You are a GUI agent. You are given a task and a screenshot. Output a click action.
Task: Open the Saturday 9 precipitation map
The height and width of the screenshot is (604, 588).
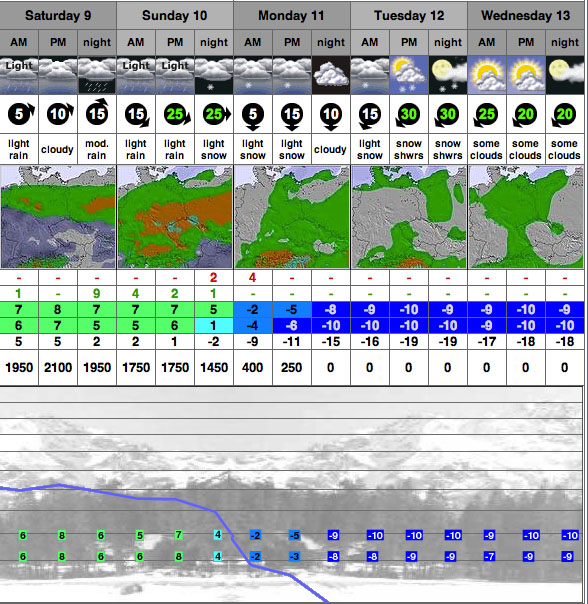point(58,217)
